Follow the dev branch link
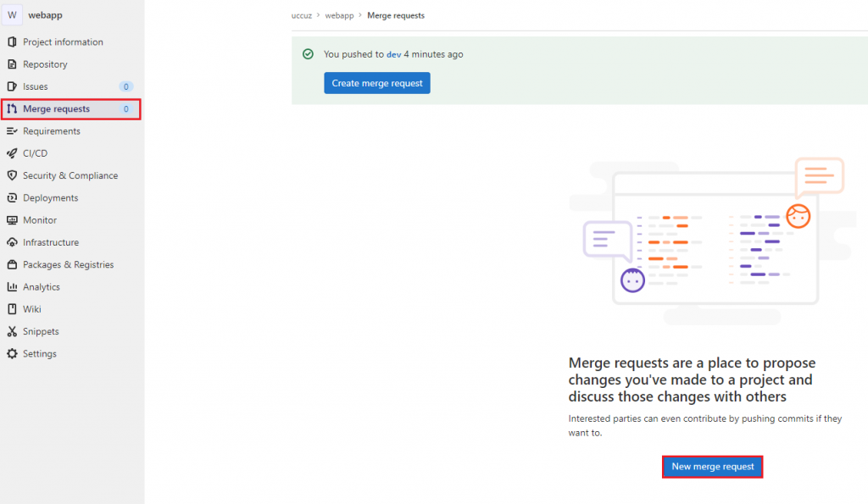The image size is (868, 504). pyautogui.click(x=393, y=54)
